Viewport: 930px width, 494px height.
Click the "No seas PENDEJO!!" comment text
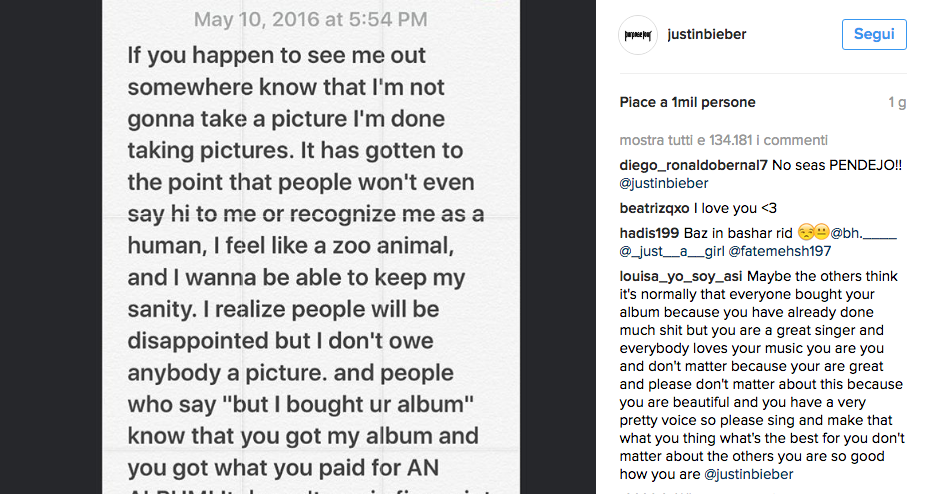[x=838, y=165]
